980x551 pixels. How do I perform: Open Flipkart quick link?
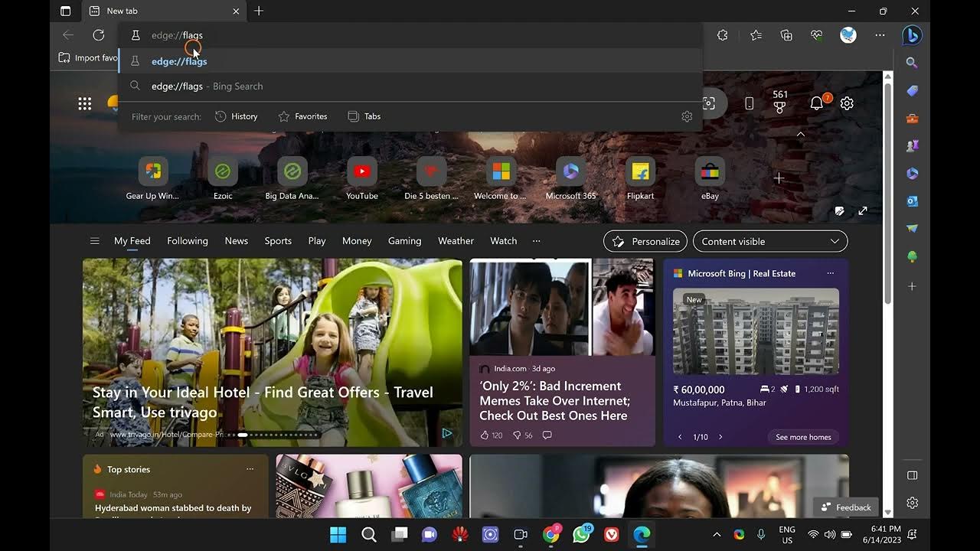tap(640, 179)
